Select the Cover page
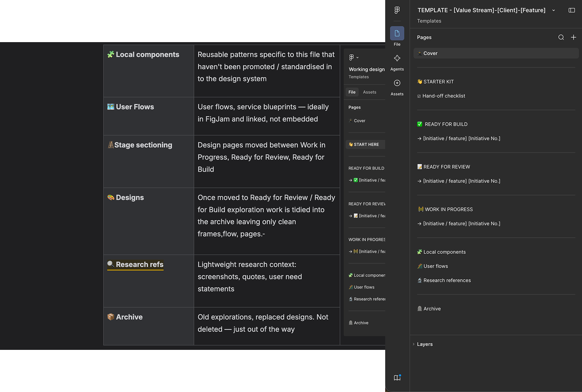Image resolution: width=582 pixels, height=392 pixels. (x=496, y=53)
